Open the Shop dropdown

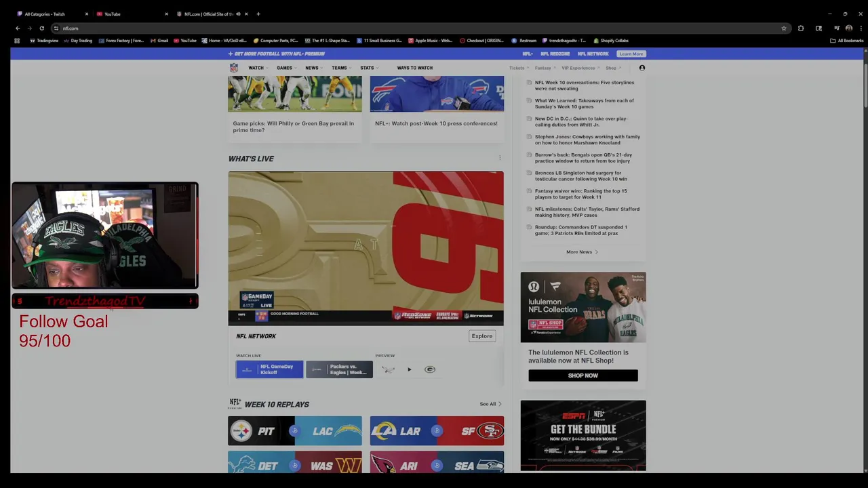coord(613,68)
